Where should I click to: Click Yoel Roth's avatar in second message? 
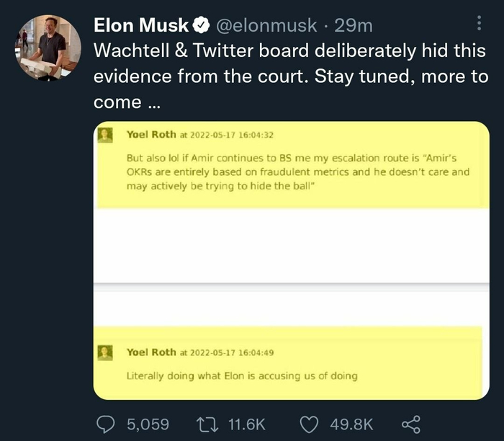click(106, 352)
